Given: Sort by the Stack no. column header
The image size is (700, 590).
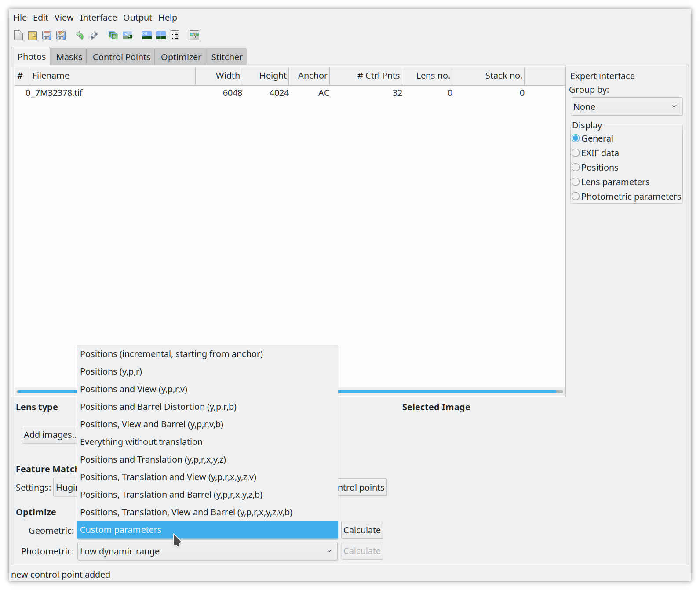Looking at the screenshot, I should tap(489, 76).
